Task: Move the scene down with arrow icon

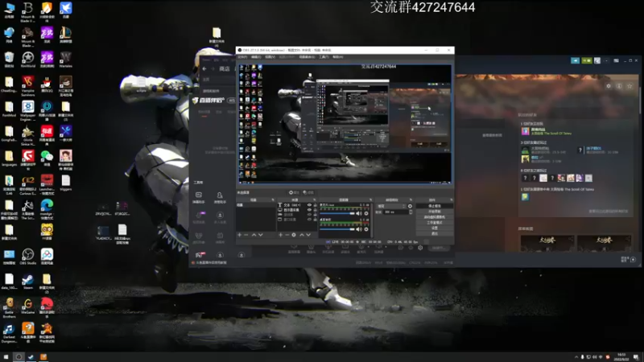Action: coord(260,235)
